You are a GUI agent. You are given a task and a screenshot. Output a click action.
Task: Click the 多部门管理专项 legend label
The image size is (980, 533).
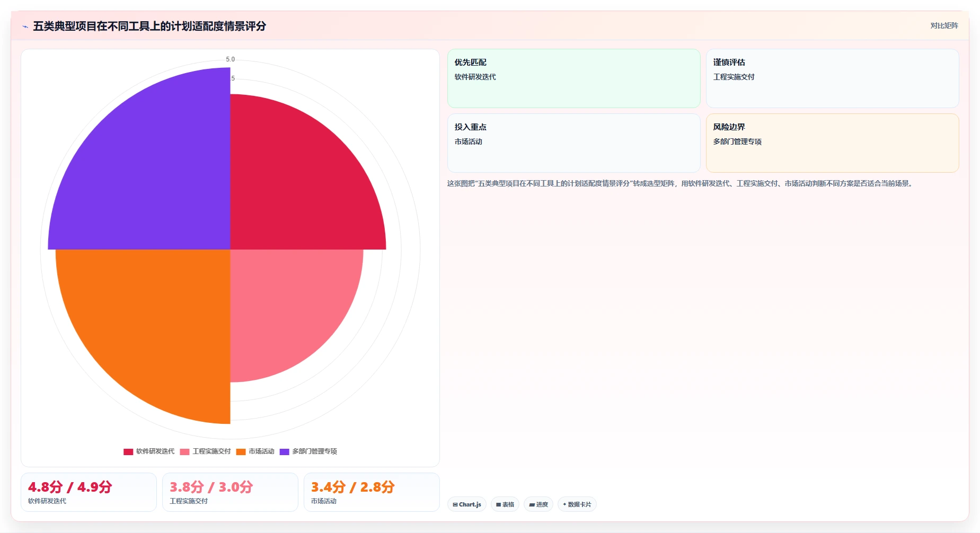pyautogui.click(x=314, y=451)
